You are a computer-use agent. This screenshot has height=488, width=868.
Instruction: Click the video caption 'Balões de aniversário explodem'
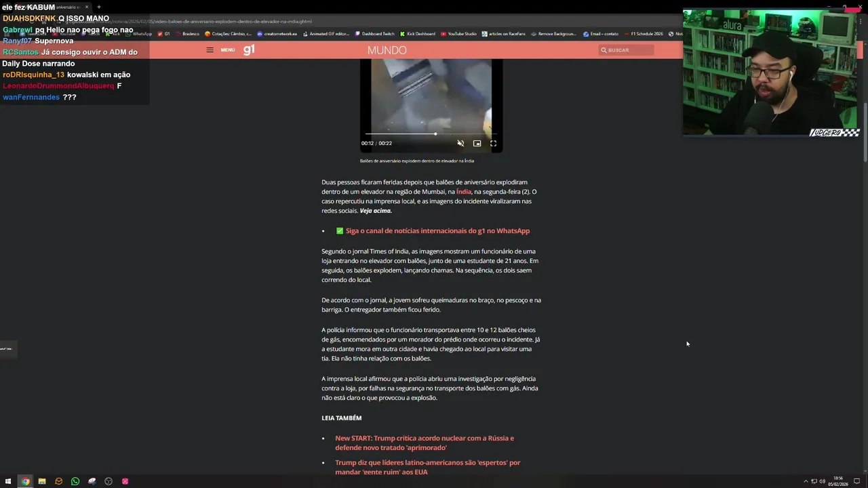tap(417, 161)
